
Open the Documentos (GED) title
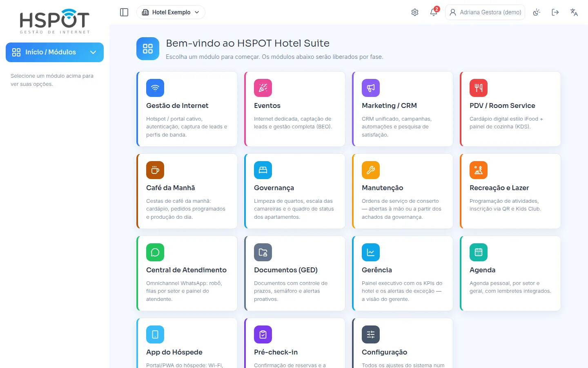coord(286,270)
